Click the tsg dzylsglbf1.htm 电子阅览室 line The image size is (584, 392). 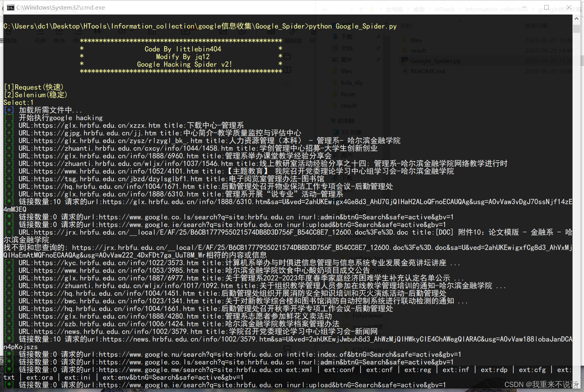click(164, 179)
